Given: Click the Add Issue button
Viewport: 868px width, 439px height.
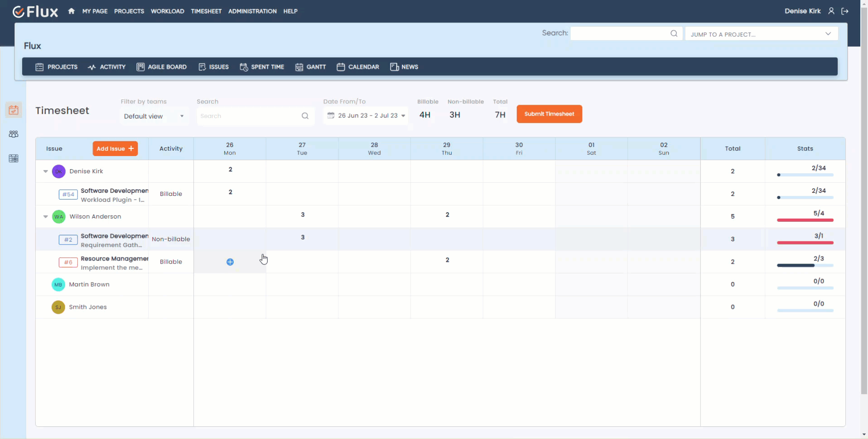Looking at the screenshot, I should 115,149.
